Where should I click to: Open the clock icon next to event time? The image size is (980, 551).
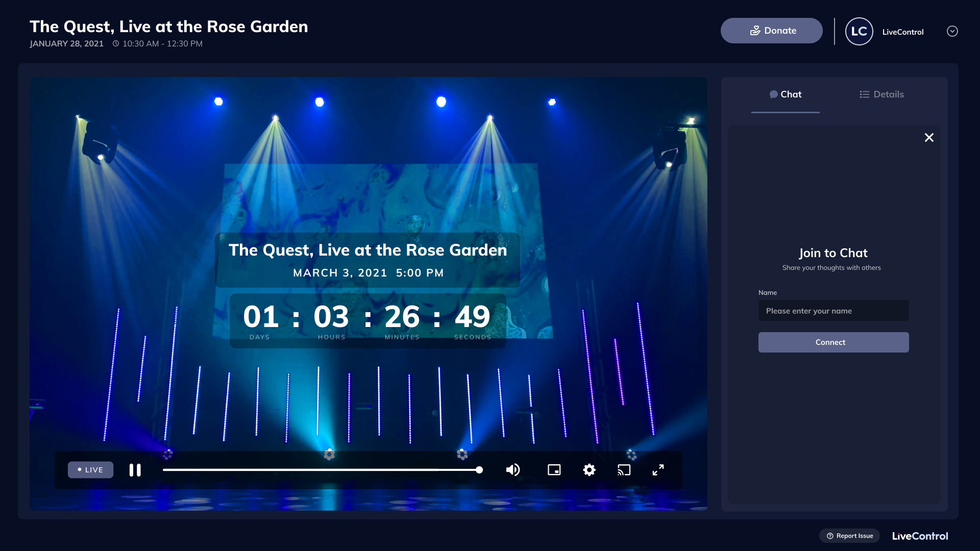point(116,43)
